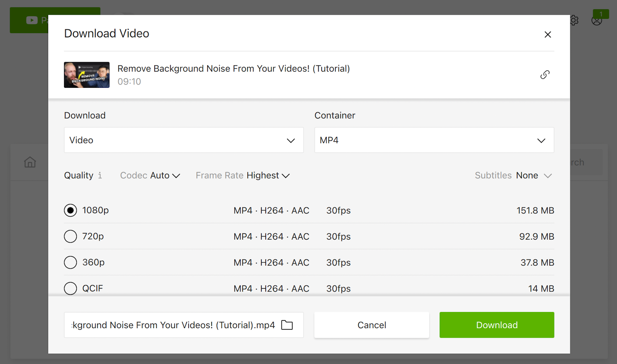Copy the video link icon
The width and height of the screenshot is (617, 364).
[545, 74]
